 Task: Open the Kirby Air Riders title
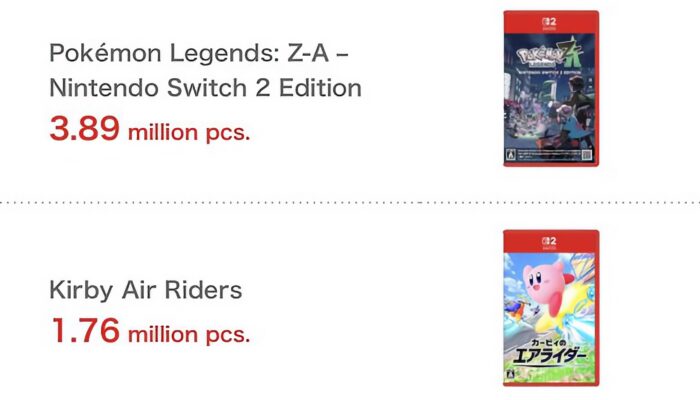click(x=146, y=291)
